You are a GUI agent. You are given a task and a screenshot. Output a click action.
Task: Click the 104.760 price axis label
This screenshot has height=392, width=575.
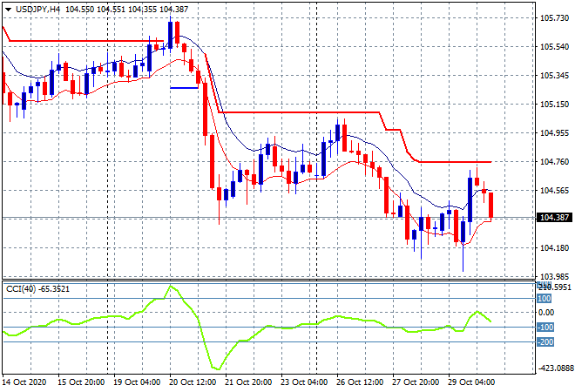(554, 162)
